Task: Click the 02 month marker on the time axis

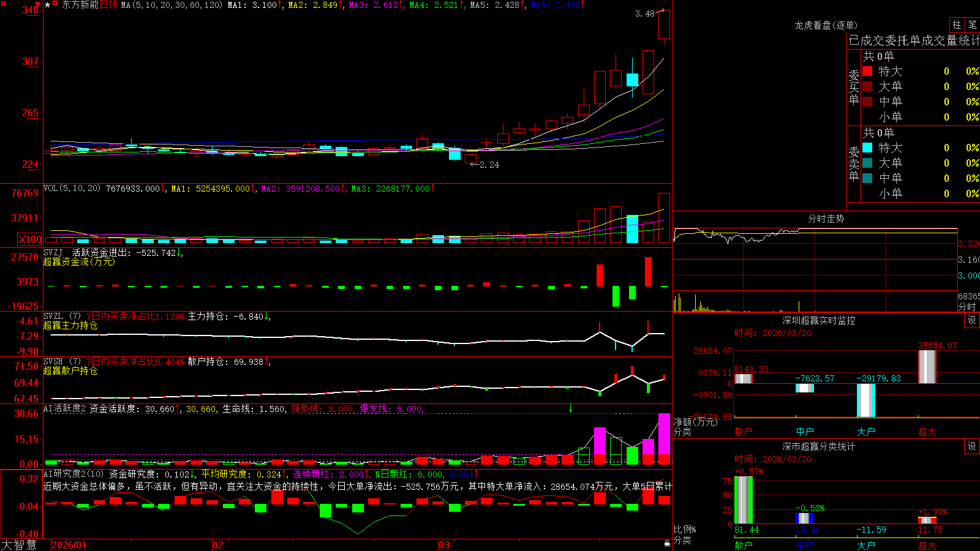Action: pos(218,545)
